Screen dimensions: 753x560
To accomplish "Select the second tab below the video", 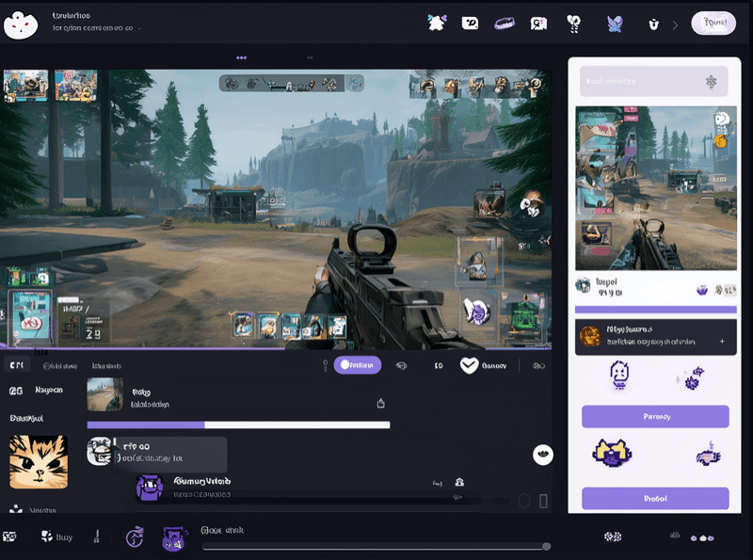I will point(60,366).
